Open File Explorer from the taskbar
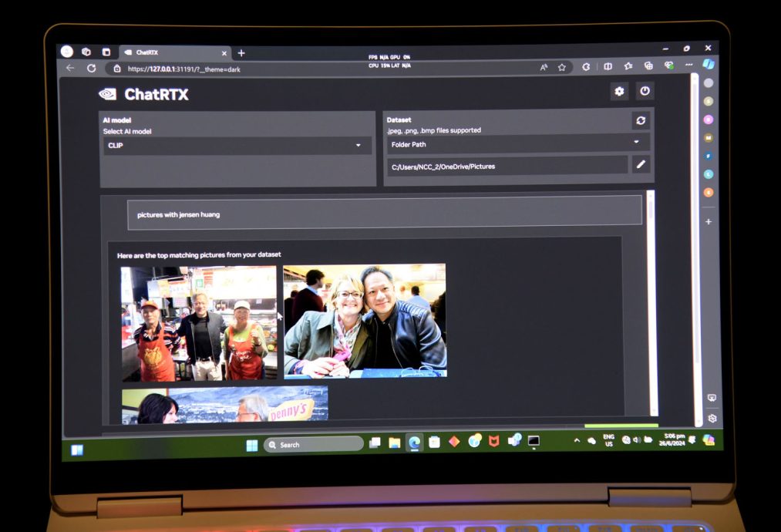781x532 pixels. 395,443
